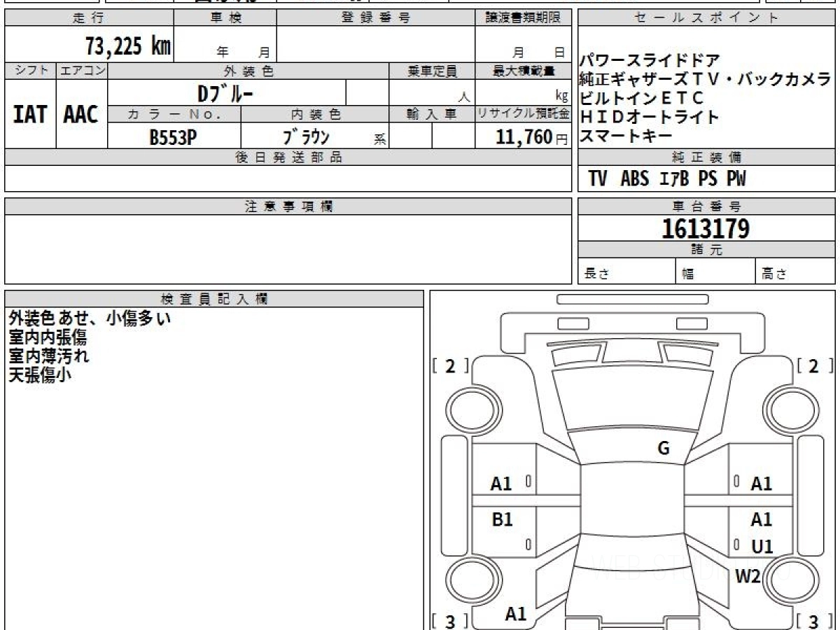Click the chassis number 1613179

(x=706, y=229)
